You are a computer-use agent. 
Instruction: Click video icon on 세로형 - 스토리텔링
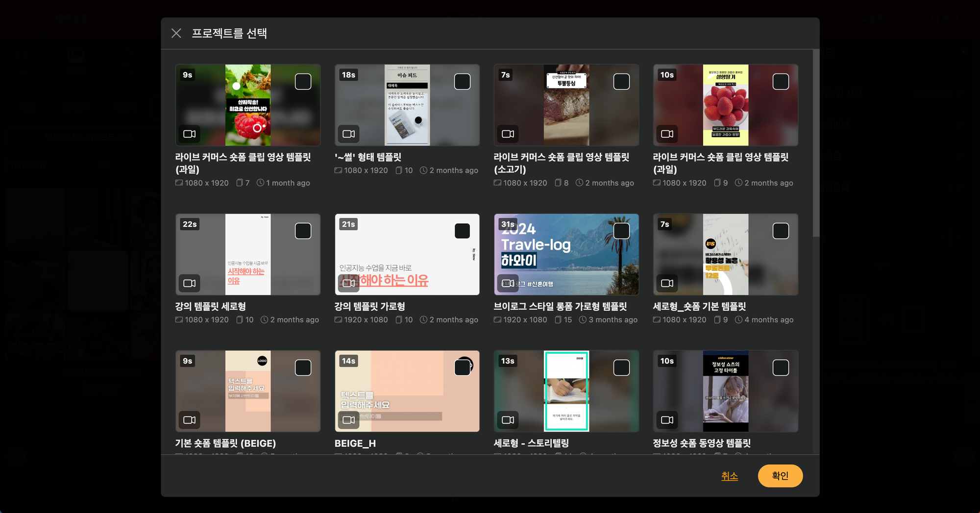click(508, 420)
